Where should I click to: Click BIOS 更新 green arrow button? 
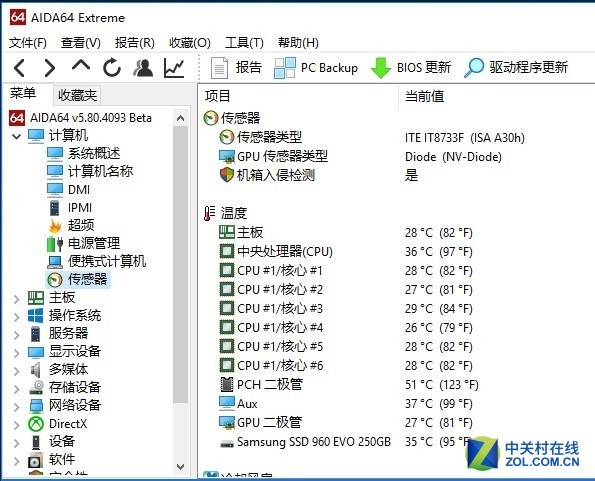coord(411,68)
